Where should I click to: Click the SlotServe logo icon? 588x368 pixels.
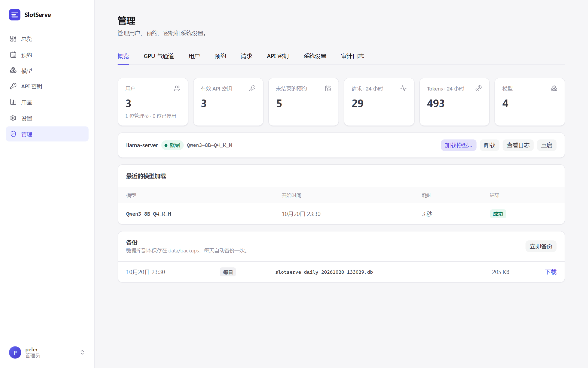(15, 15)
